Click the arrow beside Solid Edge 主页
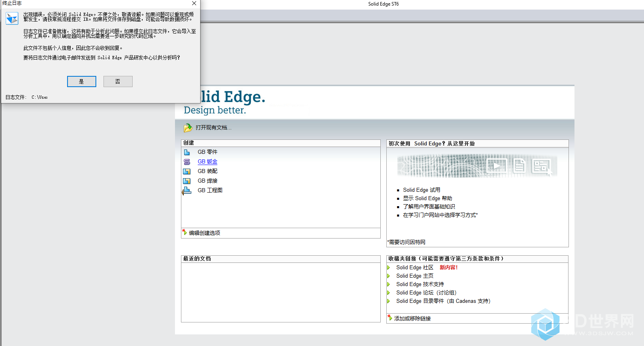 point(388,276)
